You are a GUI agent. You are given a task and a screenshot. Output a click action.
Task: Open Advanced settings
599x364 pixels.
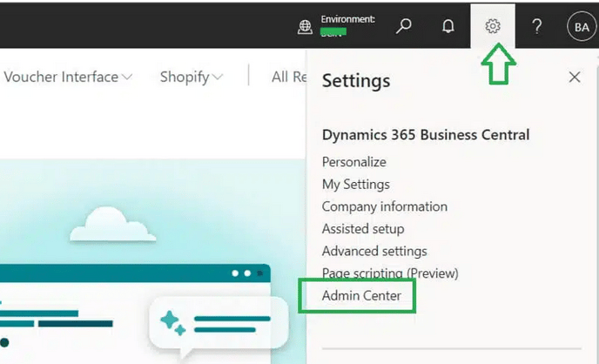coord(374,251)
